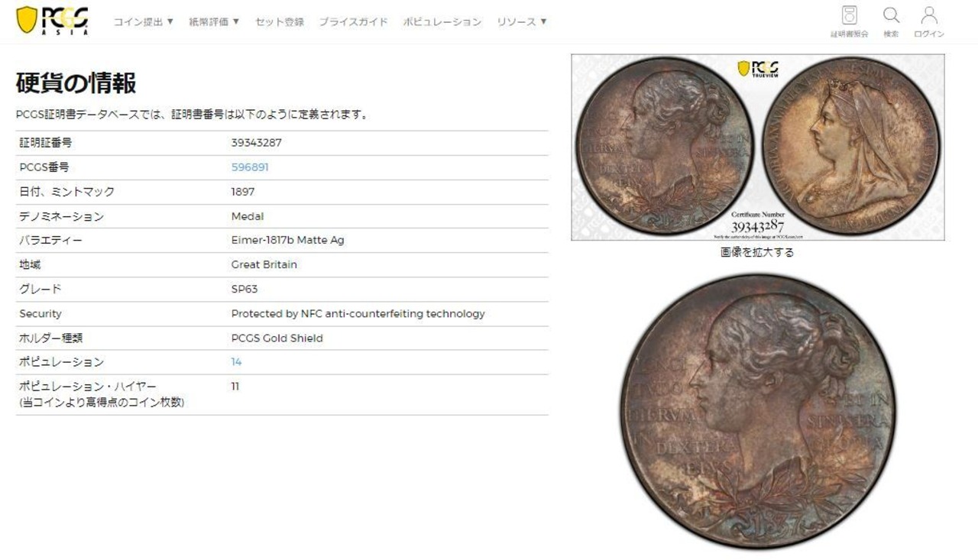The height and width of the screenshot is (560, 978).
Task: Open the TrueView dual-sided coin thumbnail
Action: [x=757, y=147]
